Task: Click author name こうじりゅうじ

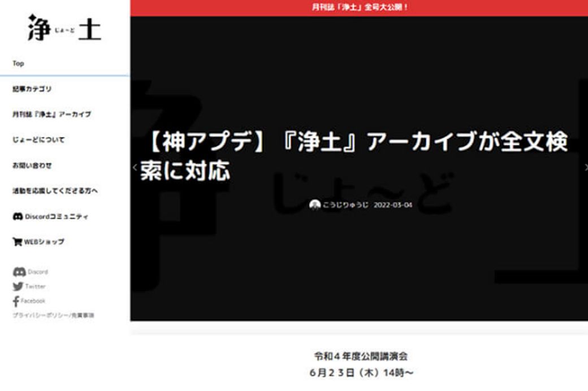Action: (345, 205)
